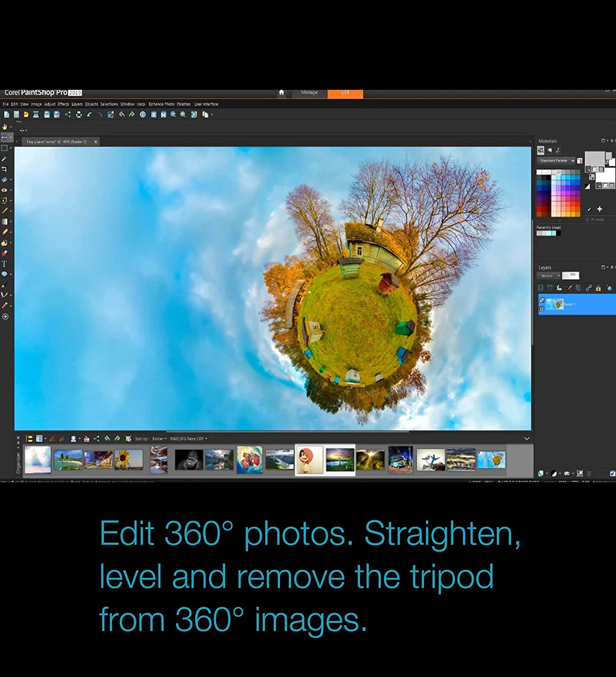Click the Undo arrow icon
This screenshot has width=616, height=677.
tap(89, 115)
